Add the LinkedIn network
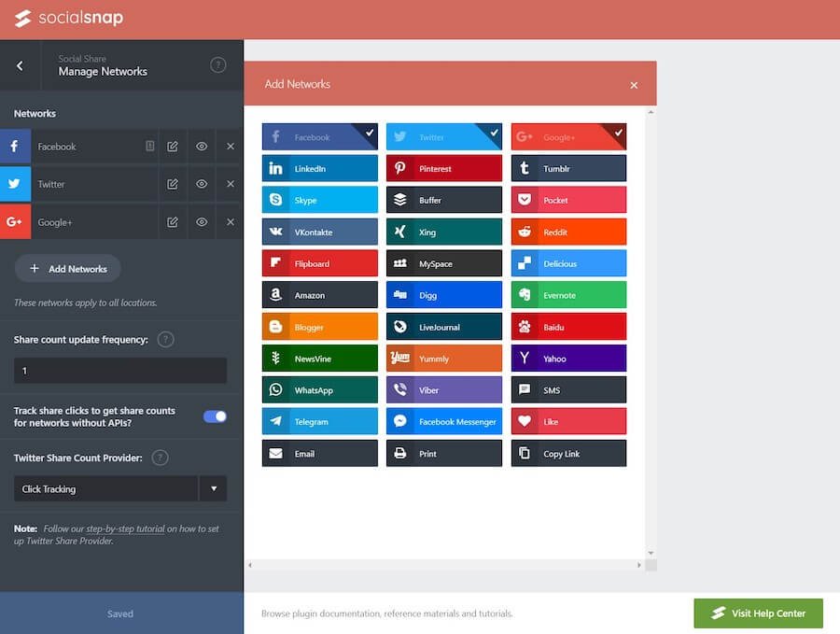Viewport: 840px width, 634px height. point(320,168)
